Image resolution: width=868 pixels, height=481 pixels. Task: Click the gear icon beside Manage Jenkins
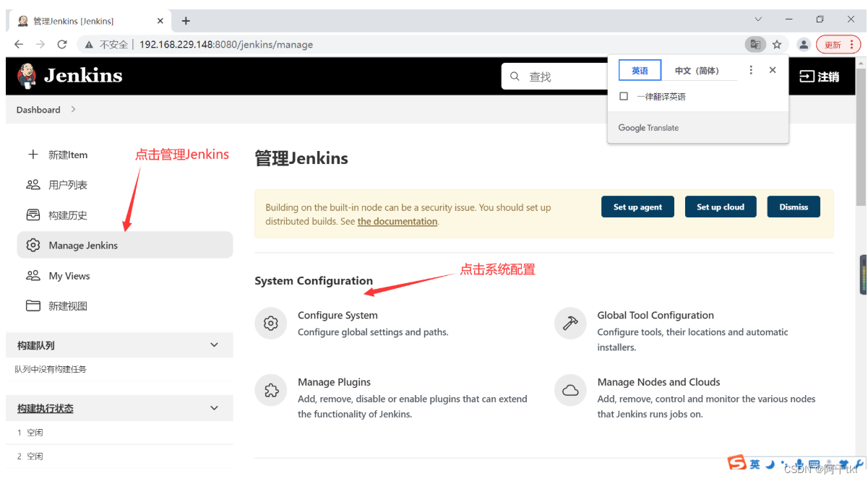tap(33, 246)
